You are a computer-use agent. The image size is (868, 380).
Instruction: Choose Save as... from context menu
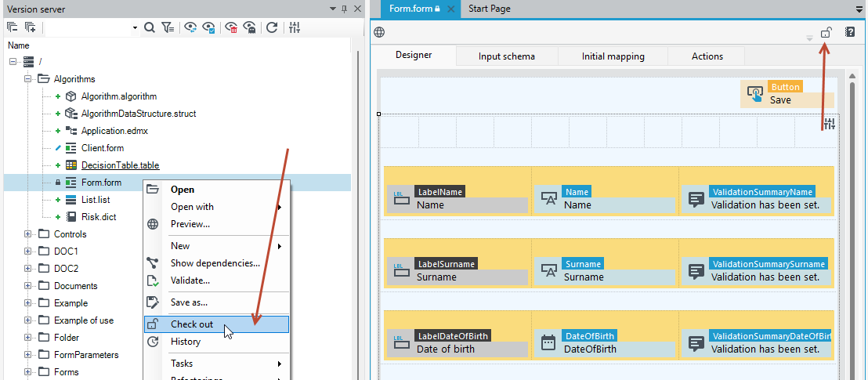point(216,302)
